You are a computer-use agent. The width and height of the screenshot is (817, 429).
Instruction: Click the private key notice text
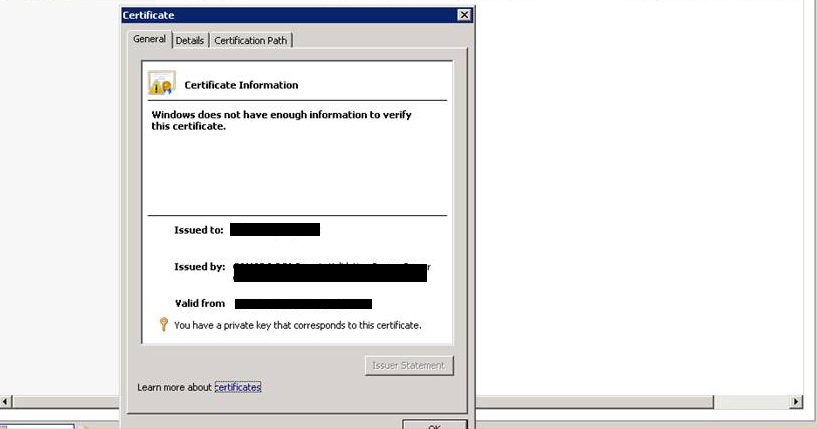(297, 325)
